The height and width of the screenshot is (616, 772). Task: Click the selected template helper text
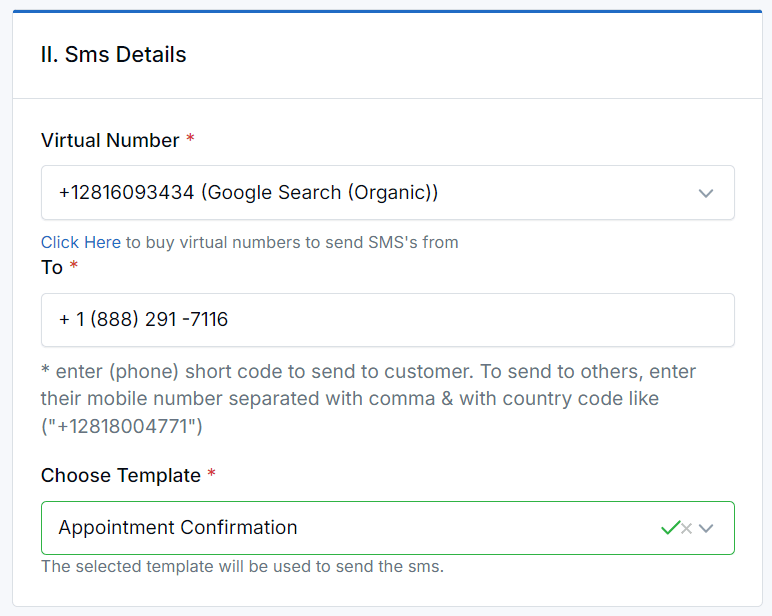pos(242,566)
